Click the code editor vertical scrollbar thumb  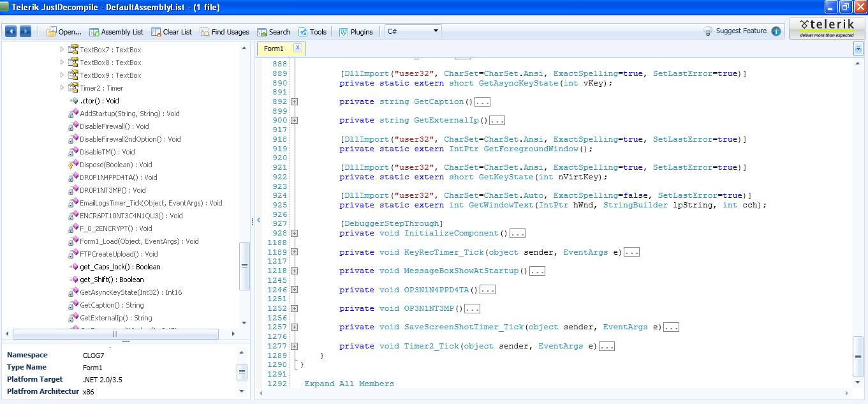coord(858,357)
